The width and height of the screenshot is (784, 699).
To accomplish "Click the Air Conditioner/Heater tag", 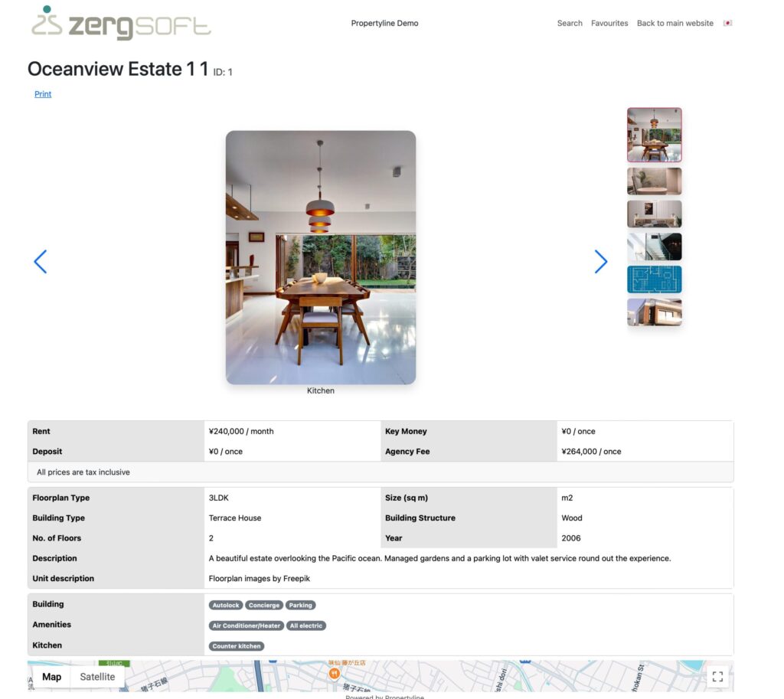I will pyautogui.click(x=246, y=626).
